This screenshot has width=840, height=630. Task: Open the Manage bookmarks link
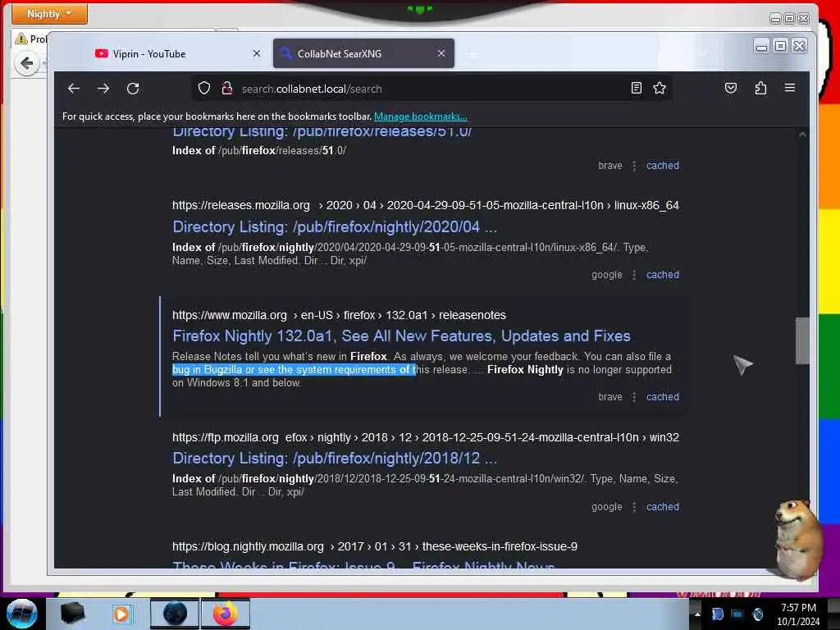click(x=420, y=116)
